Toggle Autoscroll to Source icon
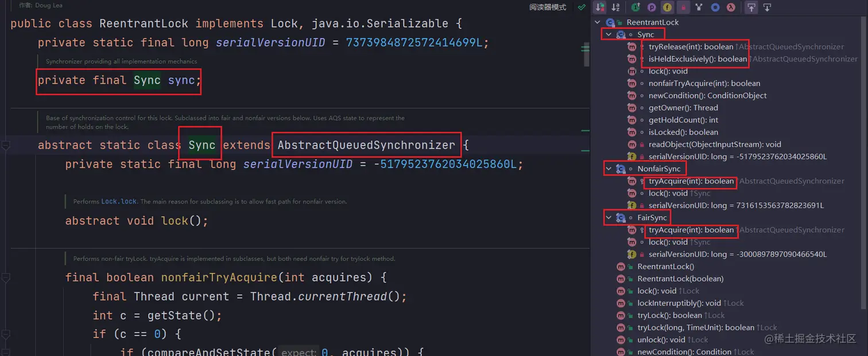 point(751,7)
